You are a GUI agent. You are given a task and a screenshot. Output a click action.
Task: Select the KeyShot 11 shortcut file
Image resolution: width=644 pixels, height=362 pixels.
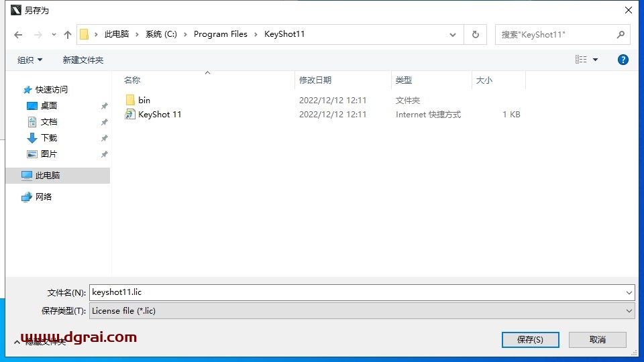(160, 115)
